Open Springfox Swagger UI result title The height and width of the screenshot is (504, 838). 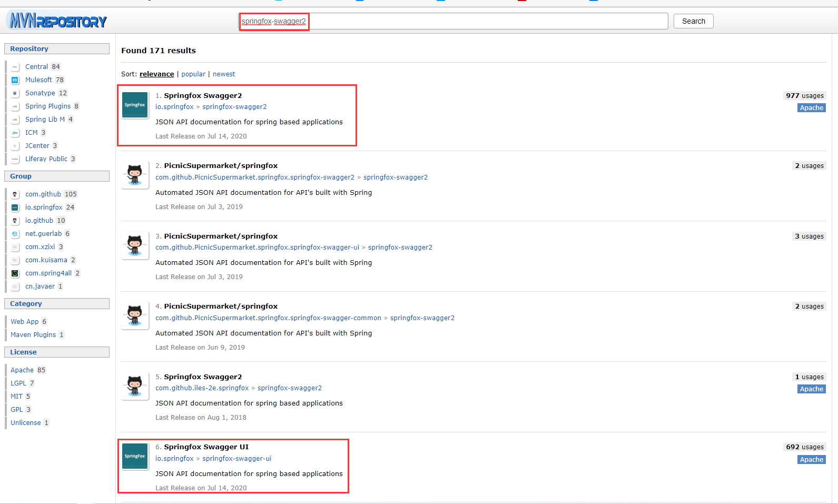(x=206, y=447)
